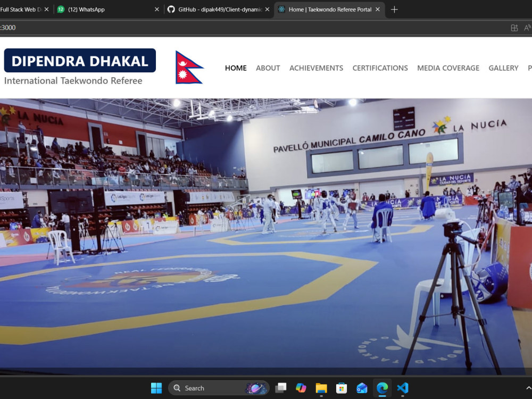The width and height of the screenshot is (532, 399).
Task: Close the Full Stack Web tab
Action: pos(47,10)
